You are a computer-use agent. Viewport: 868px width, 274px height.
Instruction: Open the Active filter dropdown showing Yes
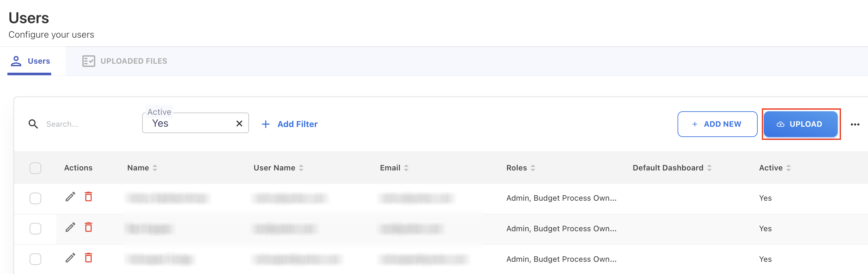click(x=195, y=123)
